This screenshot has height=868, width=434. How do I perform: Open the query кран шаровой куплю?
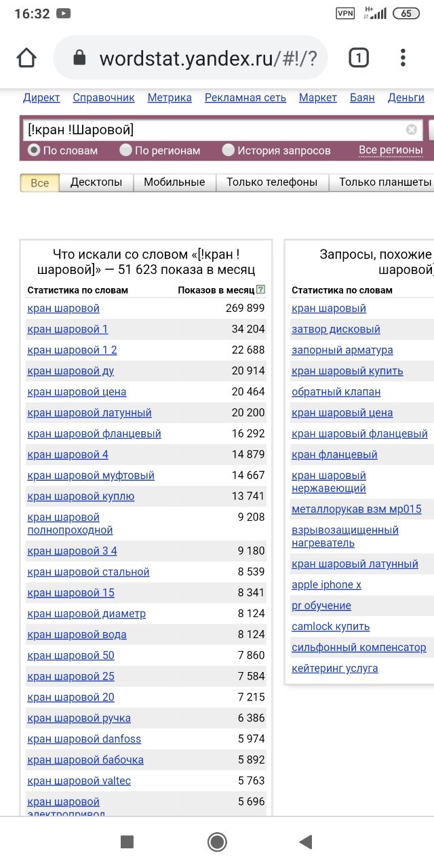tap(81, 496)
